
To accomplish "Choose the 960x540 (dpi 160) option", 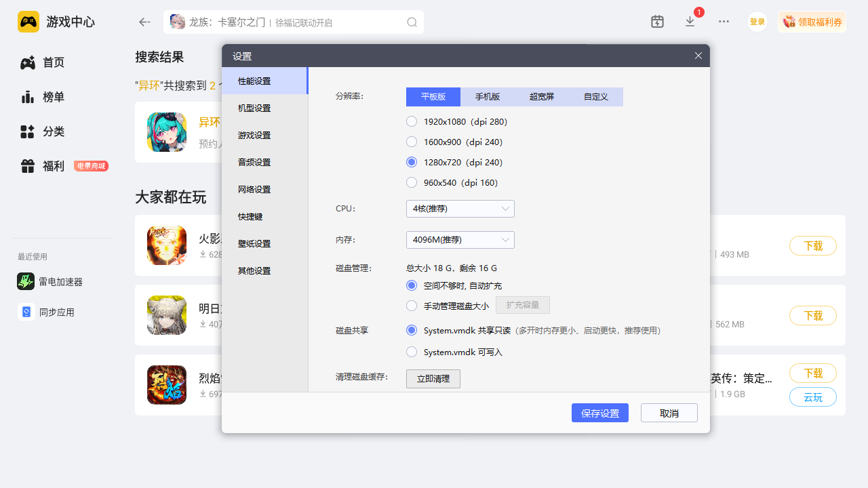I will pos(412,183).
